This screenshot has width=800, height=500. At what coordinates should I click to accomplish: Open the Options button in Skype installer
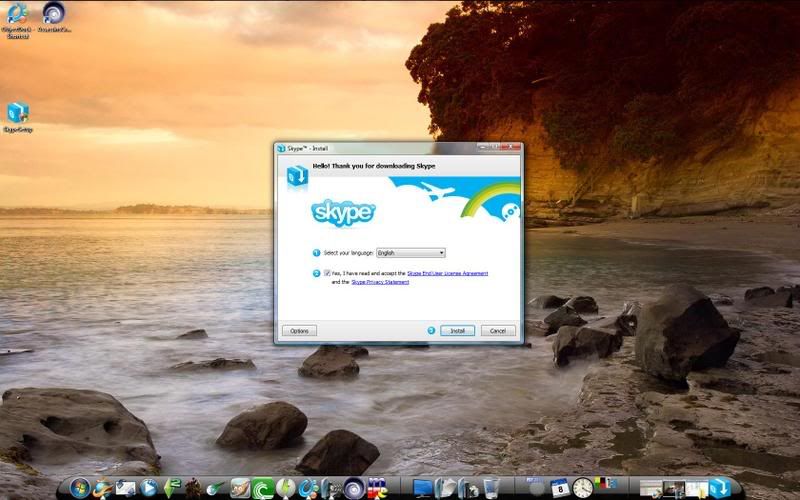pos(299,331)
